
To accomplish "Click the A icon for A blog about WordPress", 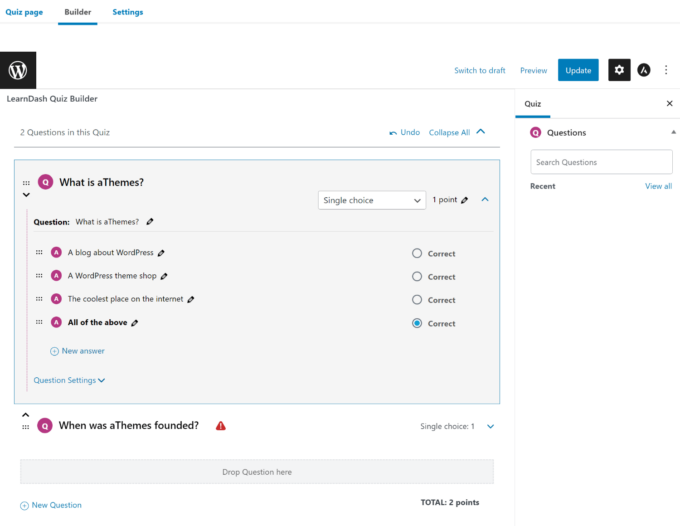I will [56, 252].
